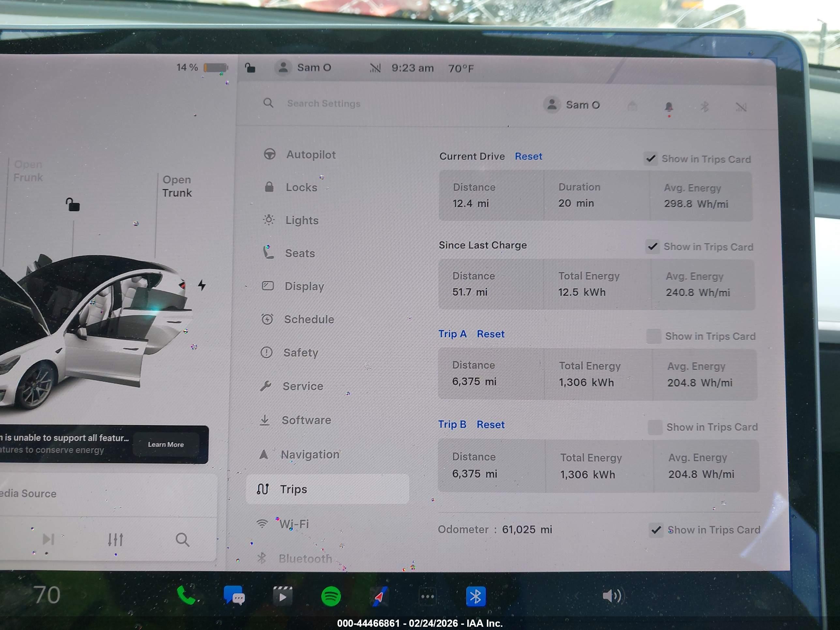Screen dimensions: 840x630
Task: Open the Lights settings
Action: click(x=291, y=220)
